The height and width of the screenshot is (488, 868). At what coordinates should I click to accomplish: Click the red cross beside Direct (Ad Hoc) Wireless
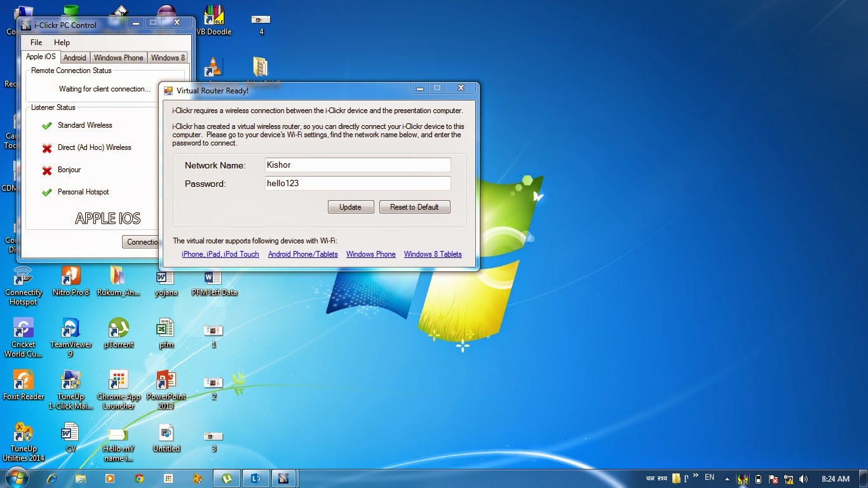[x=46, y=148]
